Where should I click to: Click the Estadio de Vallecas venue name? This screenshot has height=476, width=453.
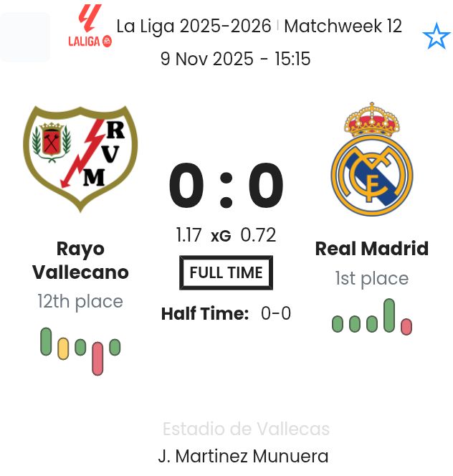(246, 429)
